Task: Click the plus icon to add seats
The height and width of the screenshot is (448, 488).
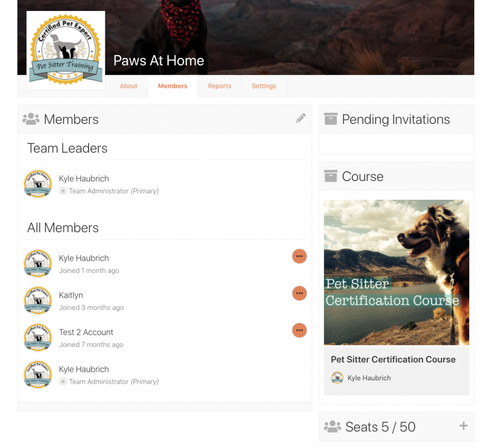Action: [x=463, y=426]
